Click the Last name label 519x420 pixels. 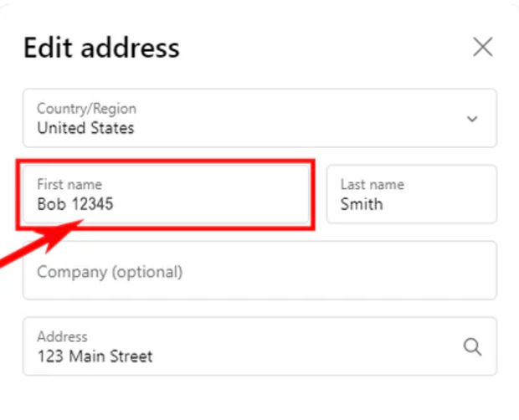coord(372,184)
